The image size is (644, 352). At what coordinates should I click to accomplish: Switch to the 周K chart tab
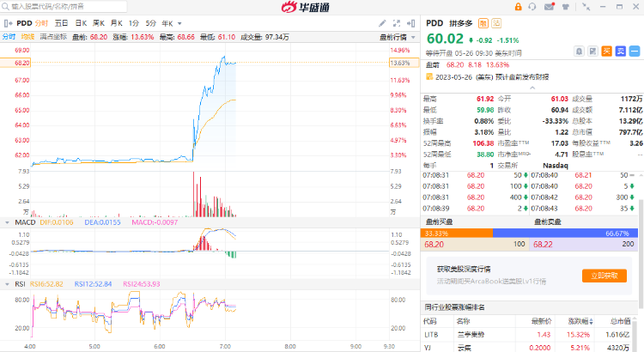[99, 23]
